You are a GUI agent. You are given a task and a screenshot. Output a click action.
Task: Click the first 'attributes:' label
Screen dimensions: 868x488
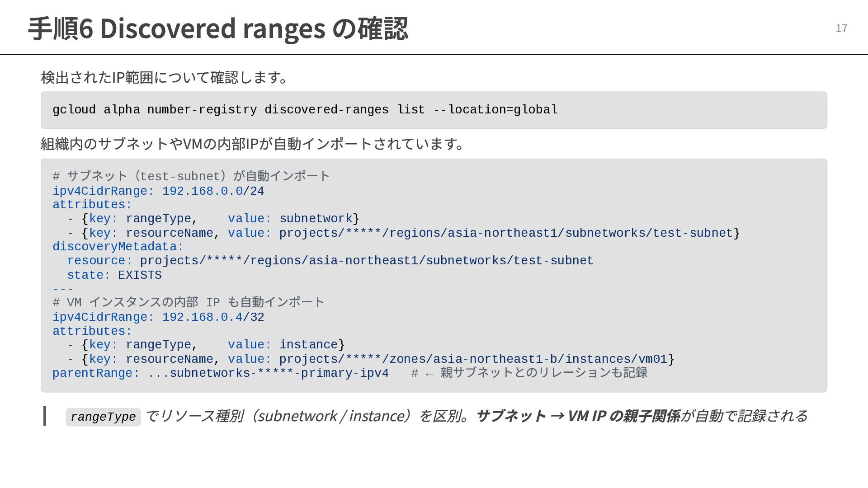tap(92, 205)
